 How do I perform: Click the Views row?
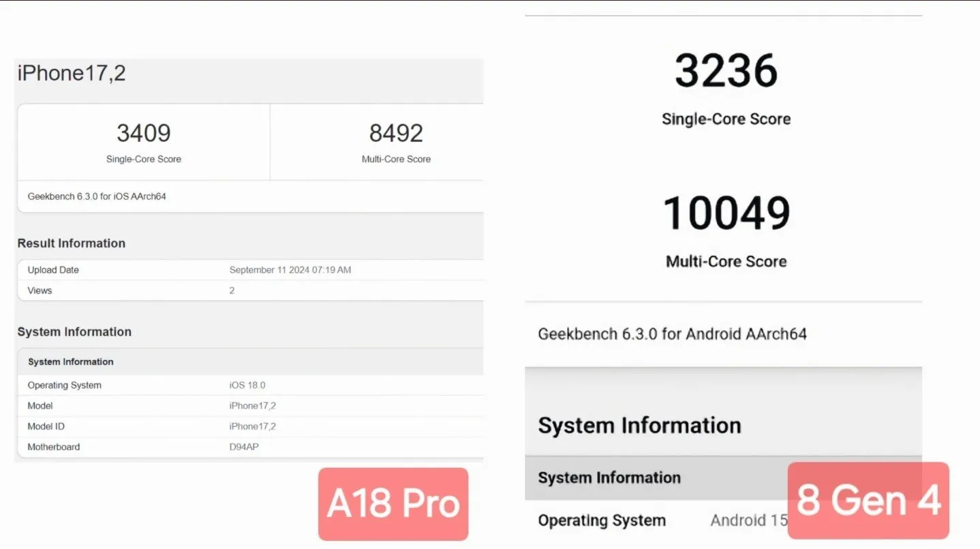coord(250,291)
